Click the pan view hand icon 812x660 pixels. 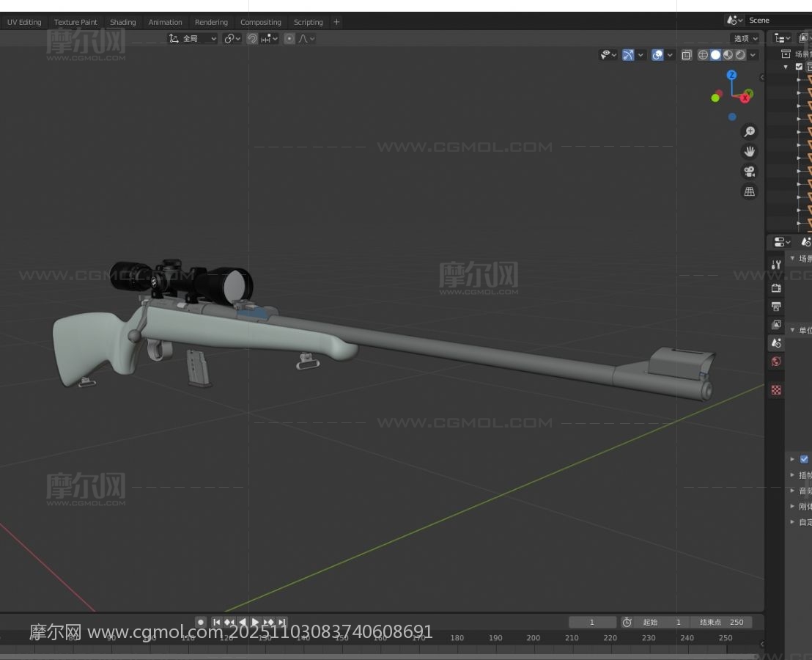point(749,152)
